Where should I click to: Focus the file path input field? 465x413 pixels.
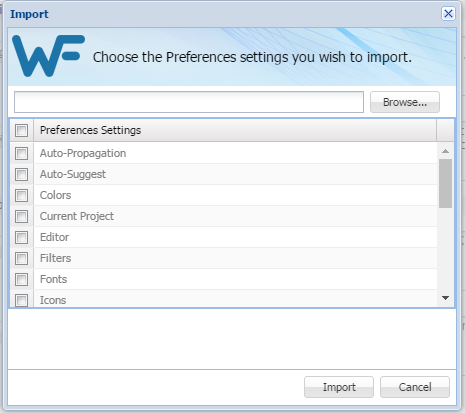189,102
